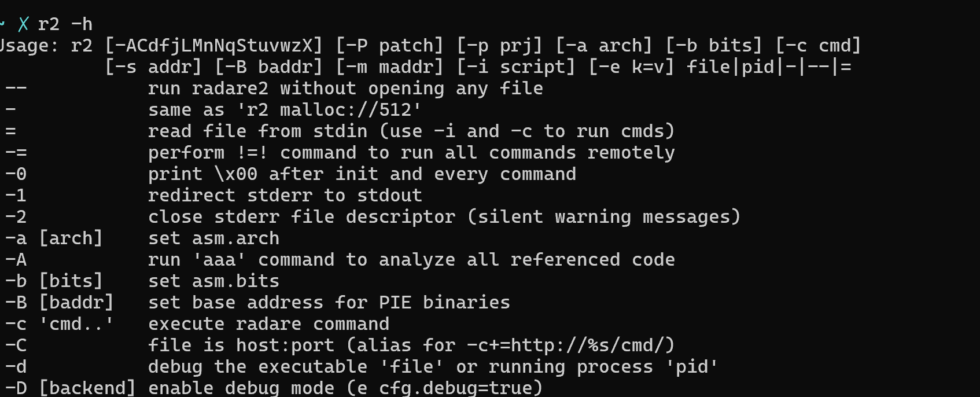This screenshot has height=397, width=980.
Task: Click the "-c 'cmd..'" option flag
Action: (60, 324)
